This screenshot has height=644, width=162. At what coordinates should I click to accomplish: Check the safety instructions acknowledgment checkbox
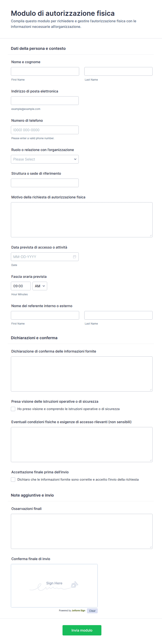[x=13, y=409]
